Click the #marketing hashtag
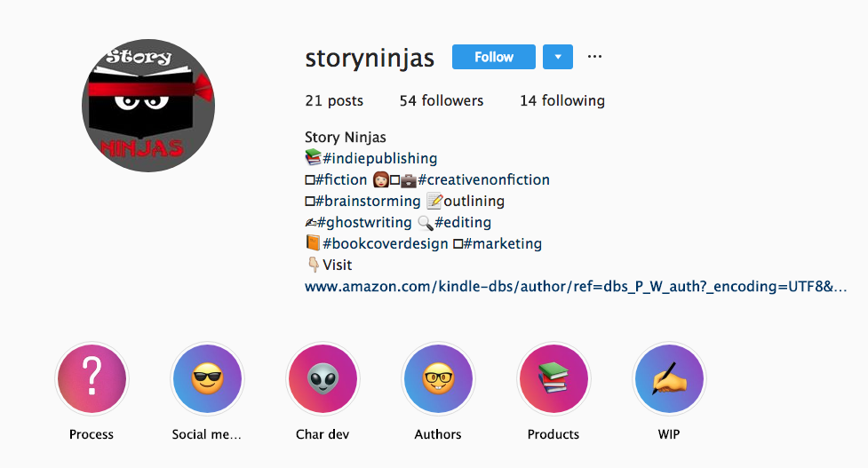 503,244
